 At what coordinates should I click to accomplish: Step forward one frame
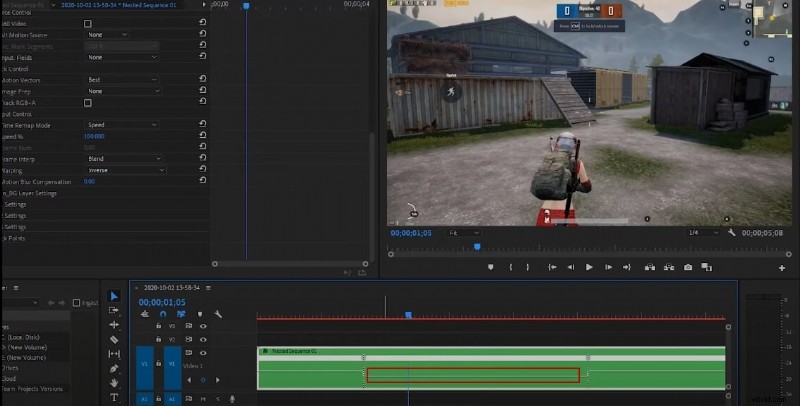608,267
